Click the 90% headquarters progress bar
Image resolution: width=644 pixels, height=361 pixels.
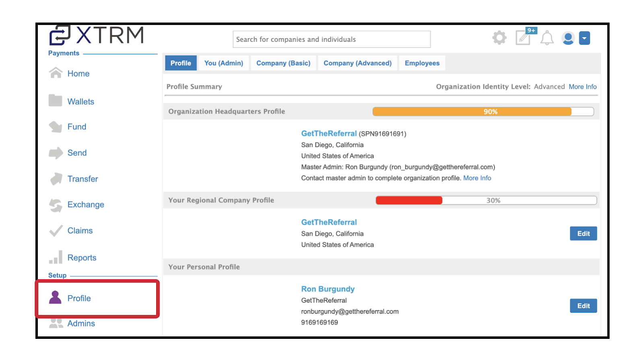(x=483, y=111)
